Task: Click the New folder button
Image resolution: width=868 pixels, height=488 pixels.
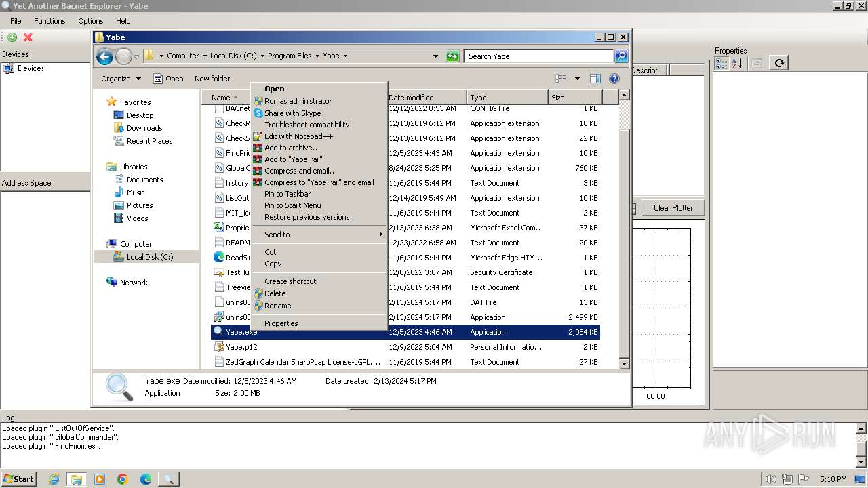Action: [212, 79]
